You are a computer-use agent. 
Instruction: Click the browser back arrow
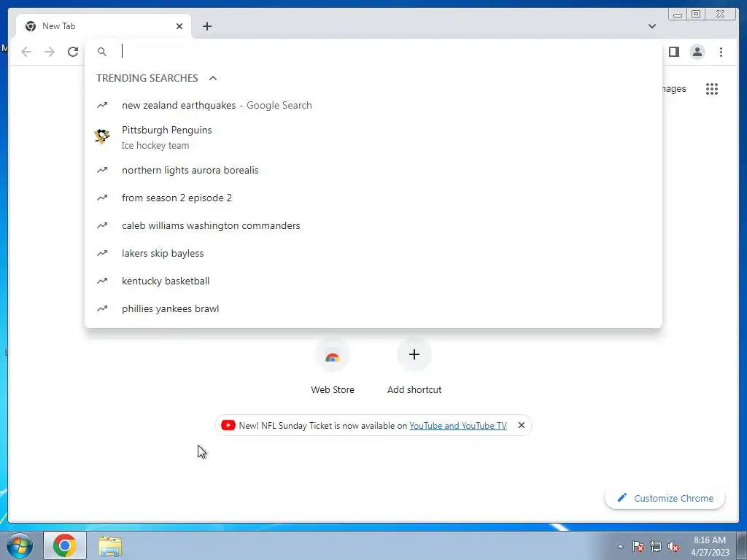coord(26,52)
